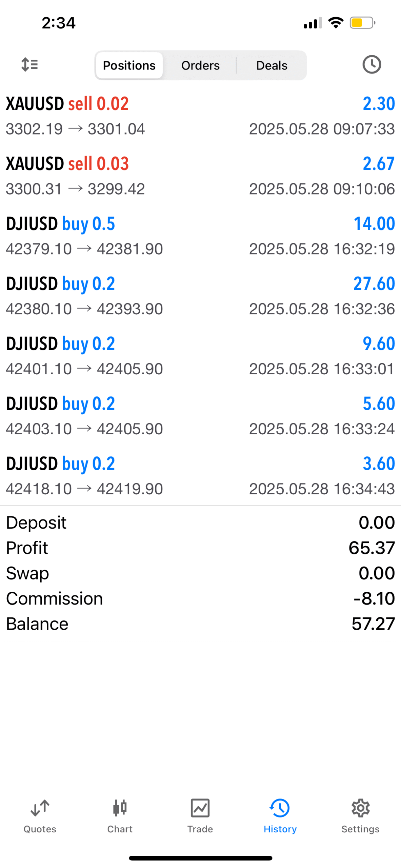Switch to the Positions segment
401x868 pixels.
[x=129, y=65]
